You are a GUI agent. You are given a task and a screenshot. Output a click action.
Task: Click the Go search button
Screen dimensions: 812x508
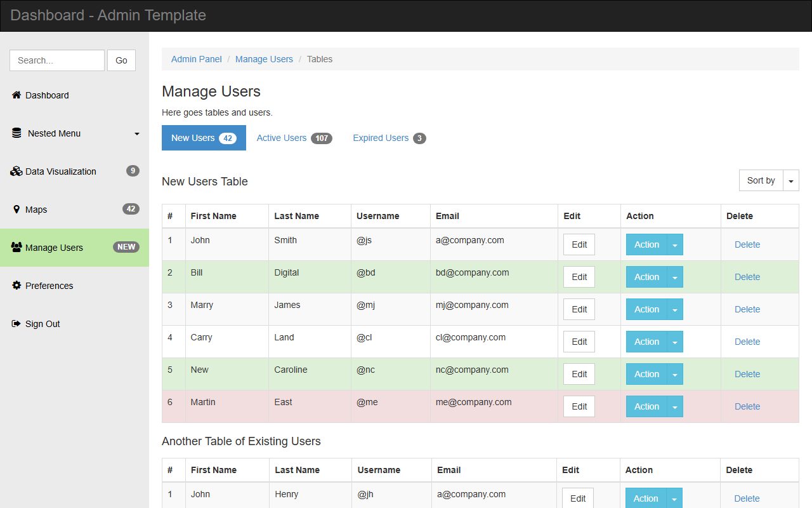[x=121, y=60]
